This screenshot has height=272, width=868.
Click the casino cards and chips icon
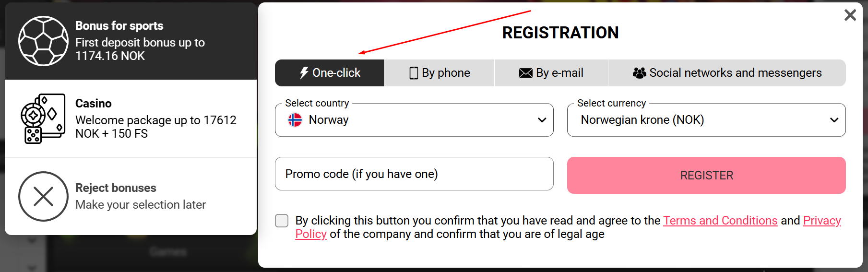[x=43, y=118]
